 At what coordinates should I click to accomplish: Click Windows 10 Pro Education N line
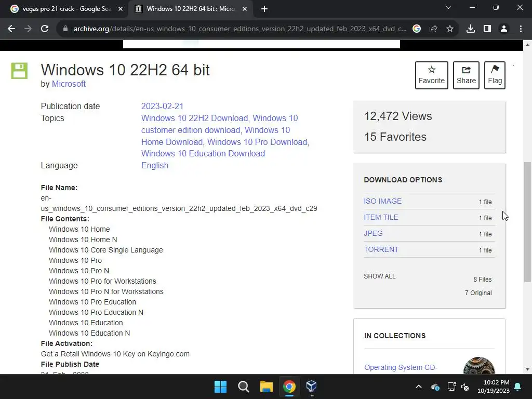96,312
